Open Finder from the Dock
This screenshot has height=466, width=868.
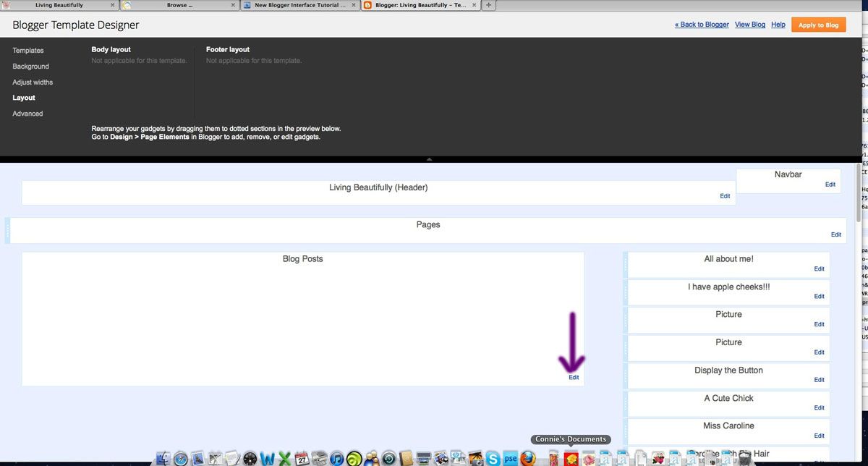(x=163, y=459)
